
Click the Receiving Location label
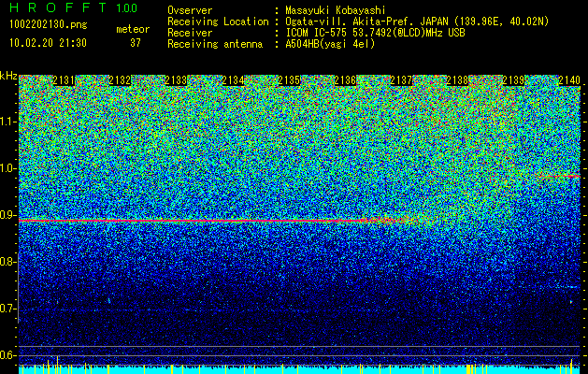tap(218, 22)
